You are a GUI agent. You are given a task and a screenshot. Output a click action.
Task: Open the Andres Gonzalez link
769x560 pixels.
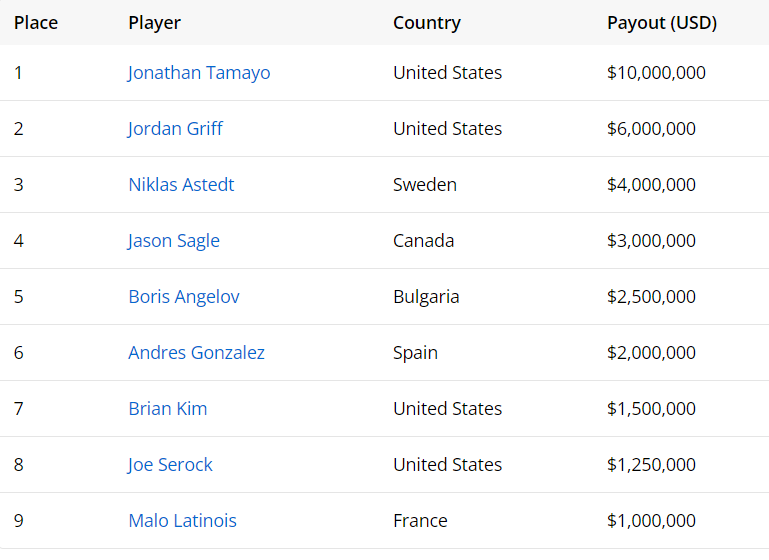click(196, 353)
